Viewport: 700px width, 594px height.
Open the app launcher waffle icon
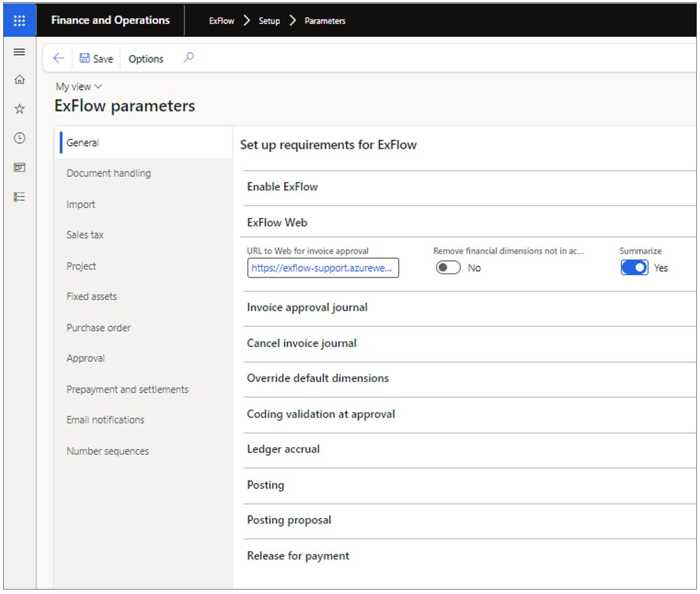coord(19,20)
